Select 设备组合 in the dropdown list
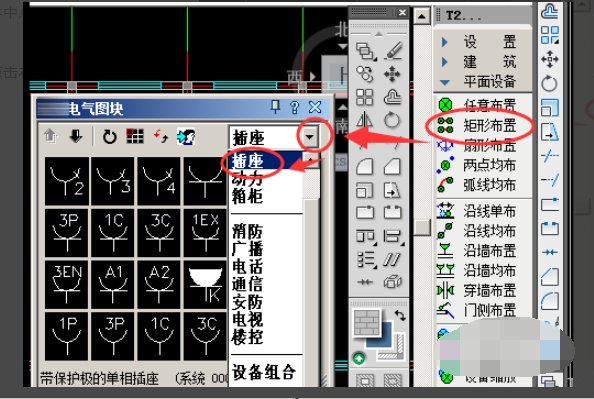 264,372
